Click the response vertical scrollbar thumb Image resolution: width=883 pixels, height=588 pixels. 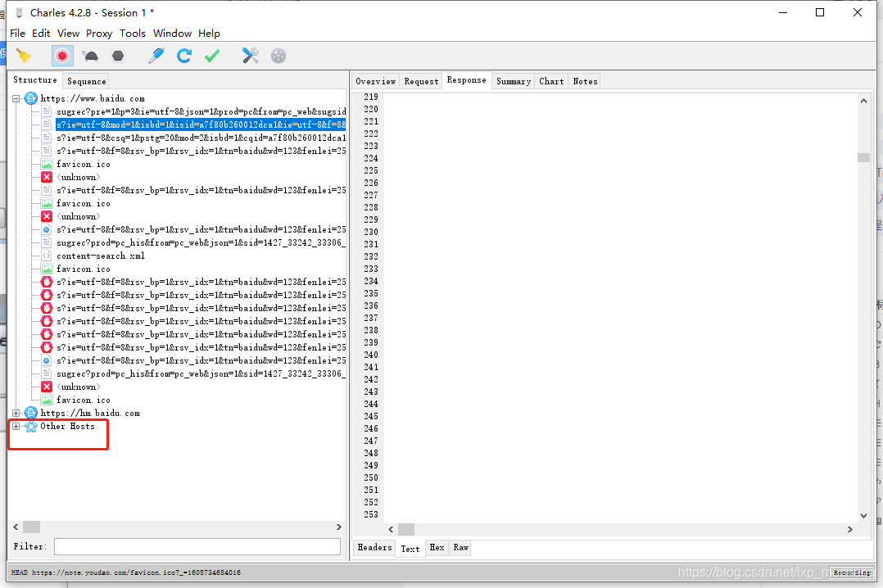click(x=863, y=157)
